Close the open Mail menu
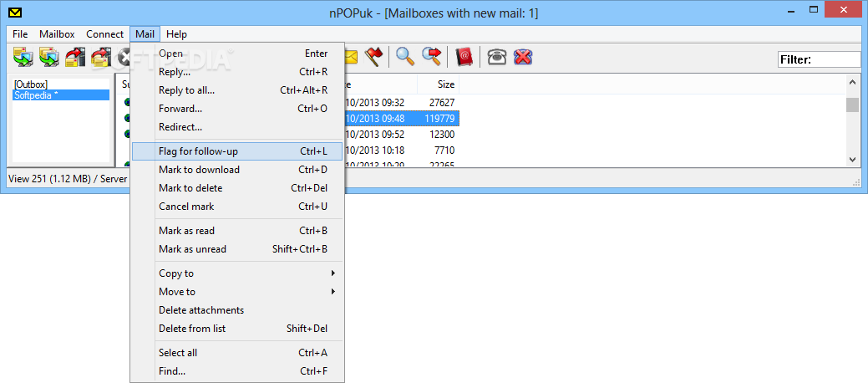The width and height of the screenshot is (868, 383). 145,33
